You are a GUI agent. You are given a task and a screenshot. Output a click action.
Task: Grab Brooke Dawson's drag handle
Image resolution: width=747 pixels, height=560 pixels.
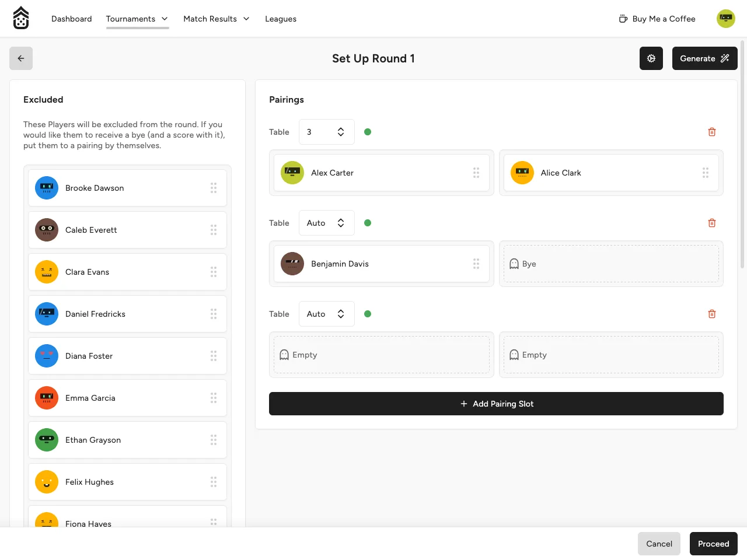pyautogui.click(x=214, y=188)
